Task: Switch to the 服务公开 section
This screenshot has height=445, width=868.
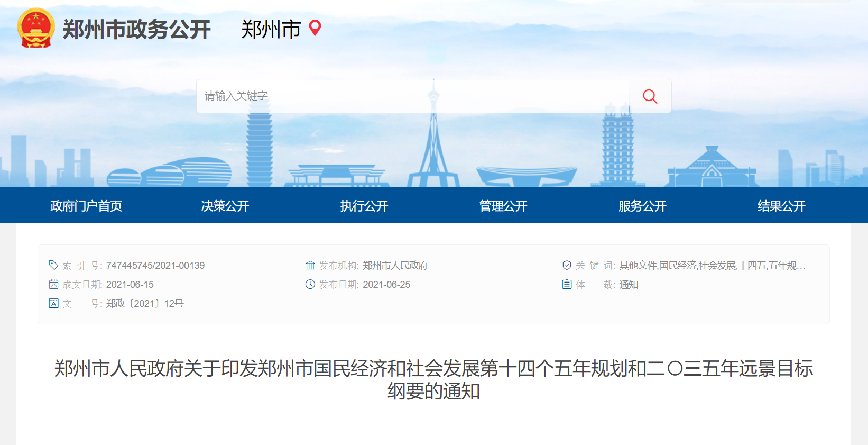Action: 642,206
